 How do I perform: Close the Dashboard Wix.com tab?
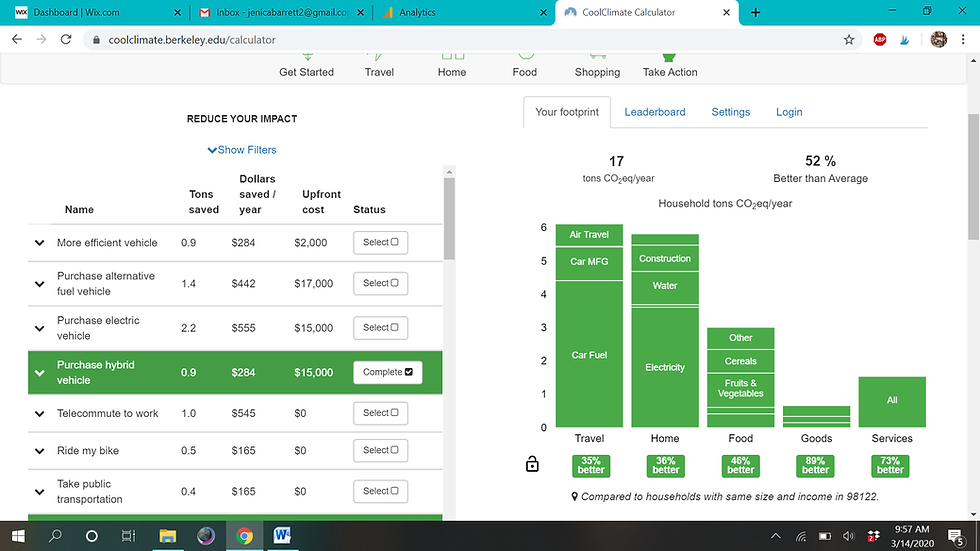click(x=177, y=12)
